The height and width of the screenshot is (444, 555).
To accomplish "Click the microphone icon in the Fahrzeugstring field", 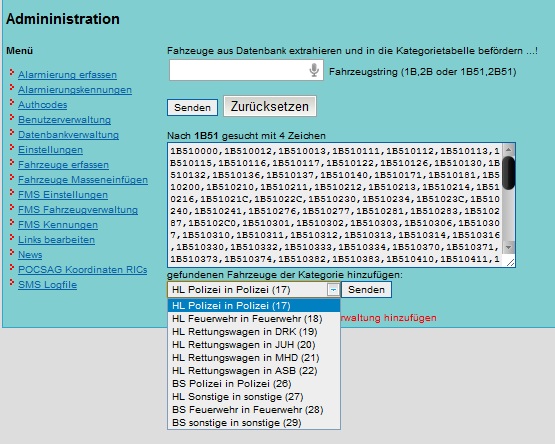I will coord(314,70).
